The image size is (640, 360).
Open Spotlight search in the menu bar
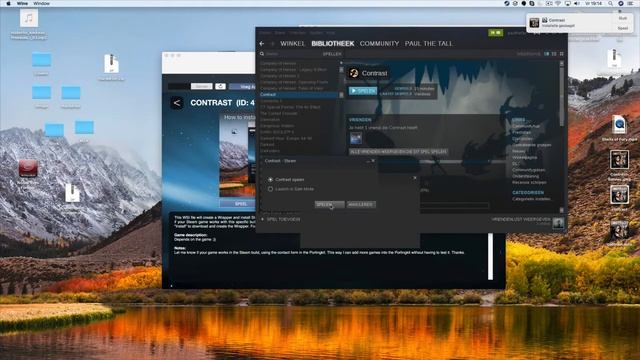point(611,3)
